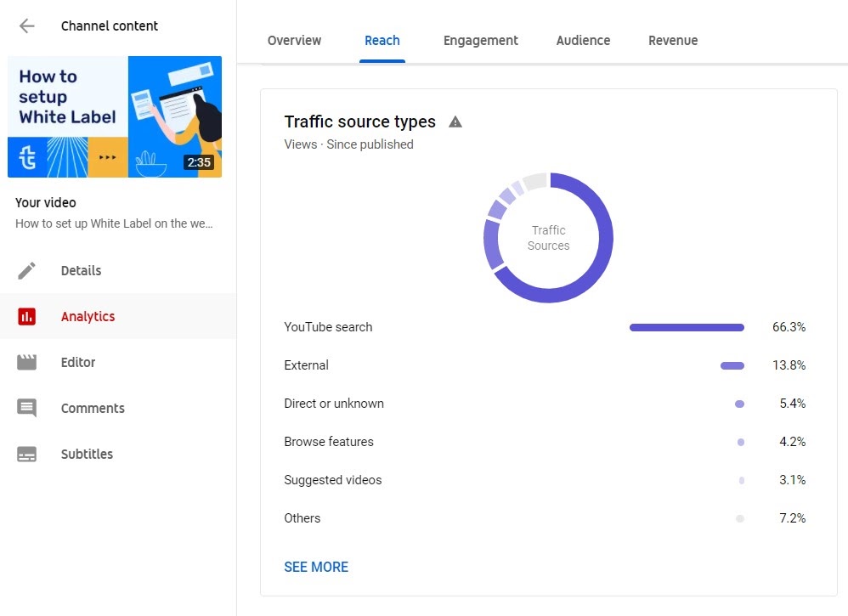Click the Comments speech bubble icon
This screenshot has width=848, height=616.
pyautogui.click(x=27, y=408)
